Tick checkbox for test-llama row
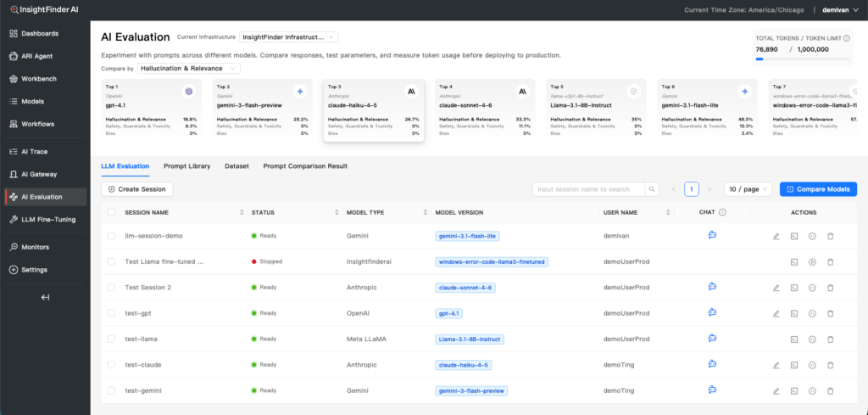The height and width of the screenshot is (415, 868). click(112, 339)
